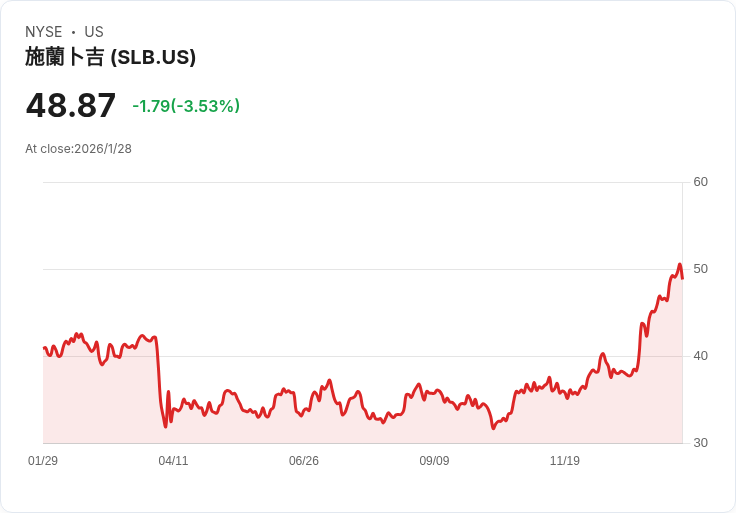Click the 50 y-axis price label

pyautogui.click(x=700, y=269)
